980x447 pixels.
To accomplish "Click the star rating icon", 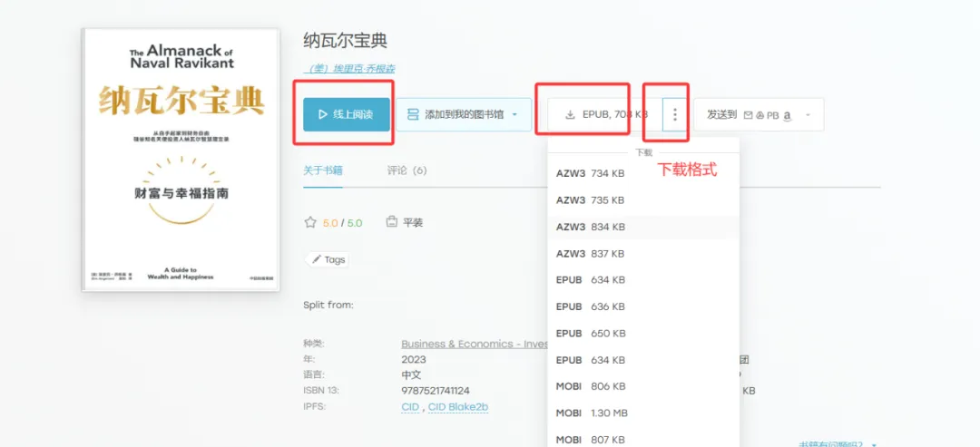I will [x=310, y=222].
